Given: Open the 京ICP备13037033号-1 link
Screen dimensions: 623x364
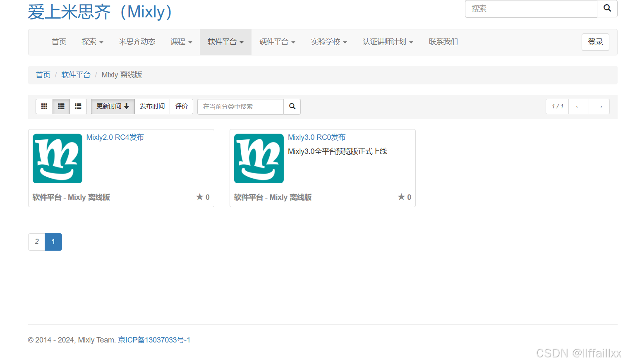Looking at the screenshot, I should (x=154, y=340).
